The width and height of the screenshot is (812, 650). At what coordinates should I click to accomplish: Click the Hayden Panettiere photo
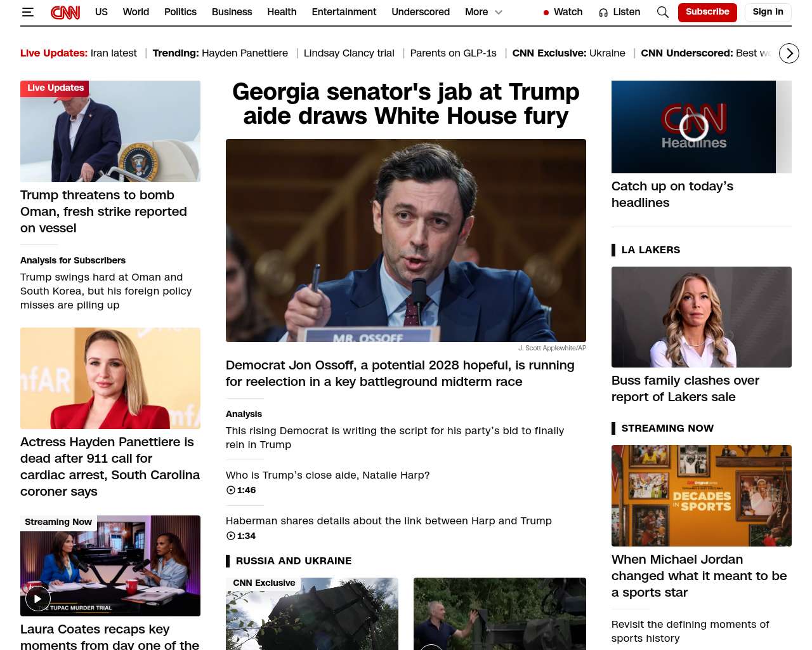tap(110, 378)
